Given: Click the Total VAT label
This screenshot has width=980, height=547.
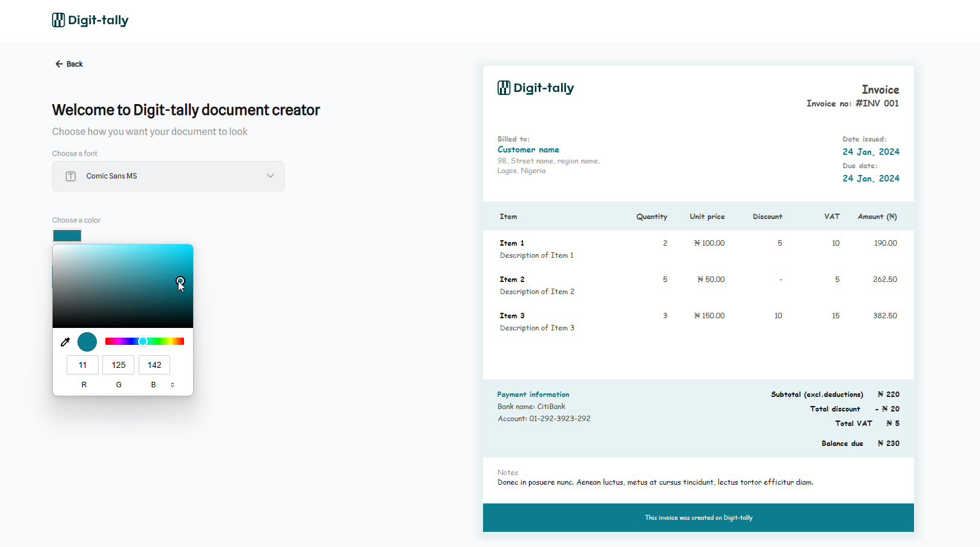Looking at the screenshot, I should point(853,424).
